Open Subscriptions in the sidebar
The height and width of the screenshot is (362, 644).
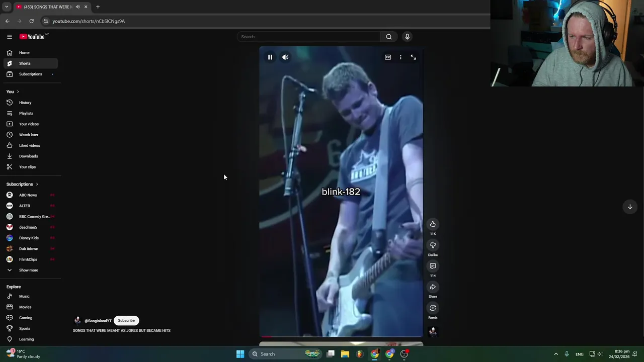[x=30, y=74]
